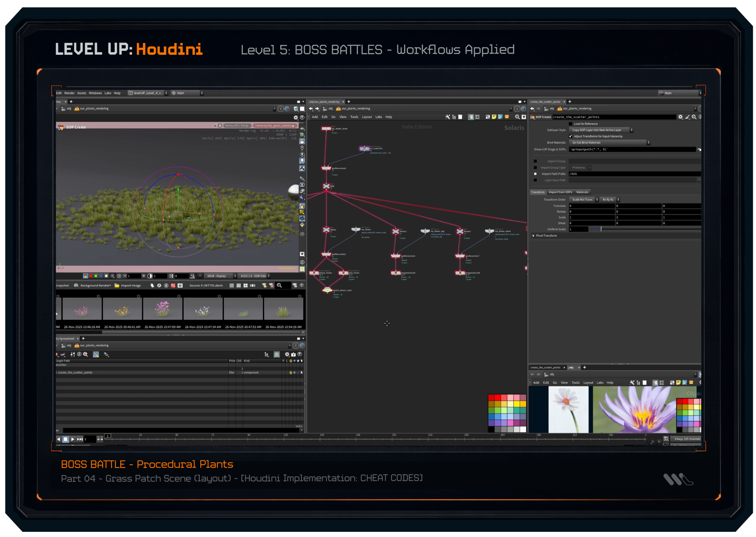Switch to the Import from SOPs tab

[x=560, y=192]
